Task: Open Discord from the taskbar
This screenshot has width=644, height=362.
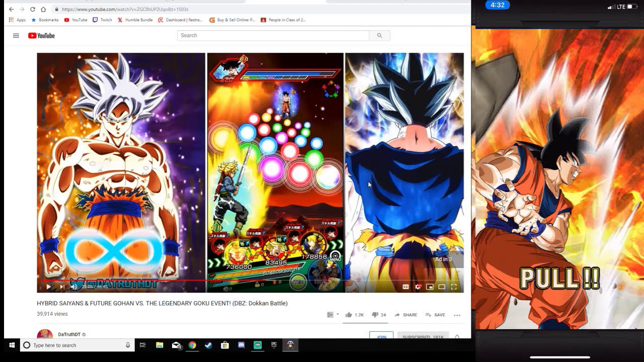Action: 241,345
